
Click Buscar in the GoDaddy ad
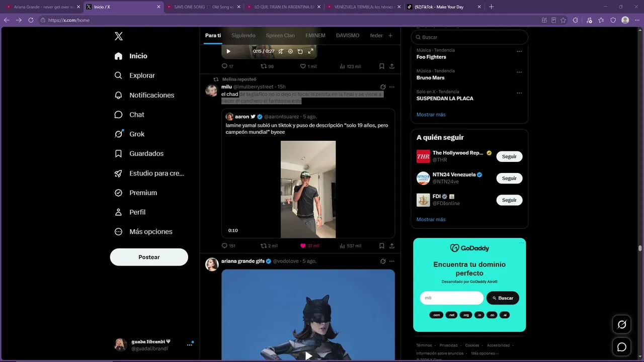(503, 298)
